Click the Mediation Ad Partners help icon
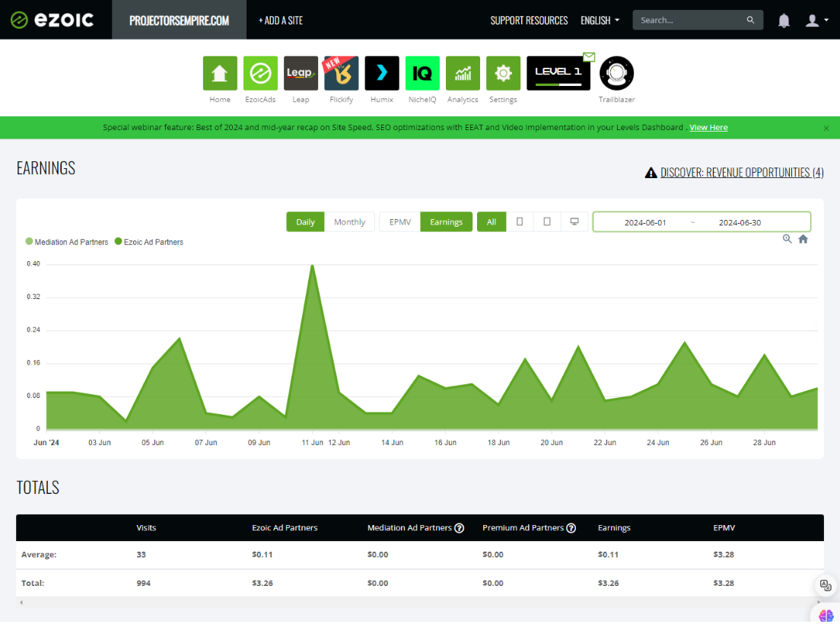The height and width of the screenshot is (624, 840). point(459,528)
